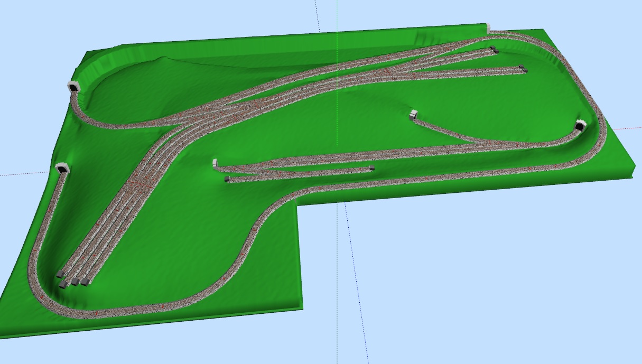642x364 pixels.
Task: Click the dark tunnel portal on the right side
Action: [580, 126]
